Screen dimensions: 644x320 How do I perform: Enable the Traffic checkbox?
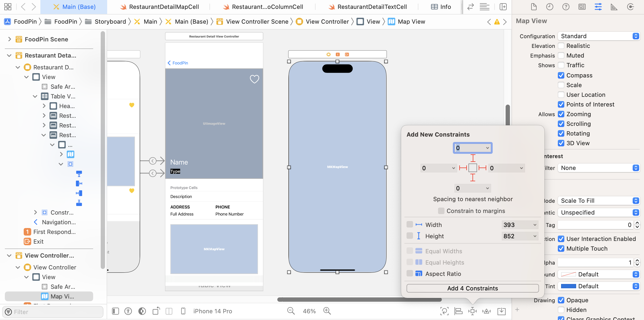coord(561,65)
